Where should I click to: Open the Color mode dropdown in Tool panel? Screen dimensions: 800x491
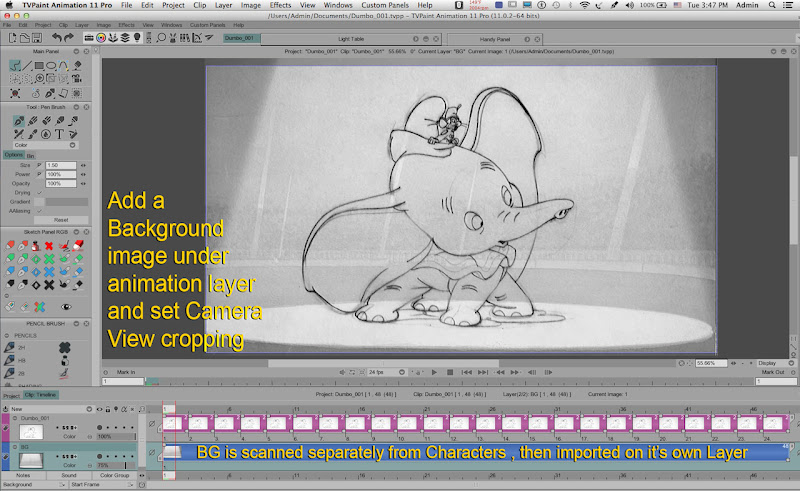coord(48,145)
